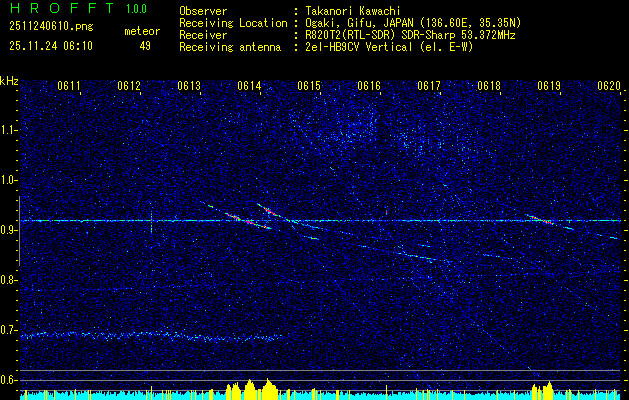
Task: Click the receiver R820T2 SDR-Sharp line
Action: [x=410, y=35]
